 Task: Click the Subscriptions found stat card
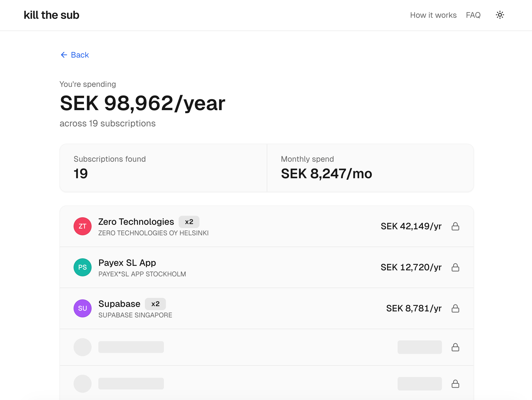[x=163, y=168]
